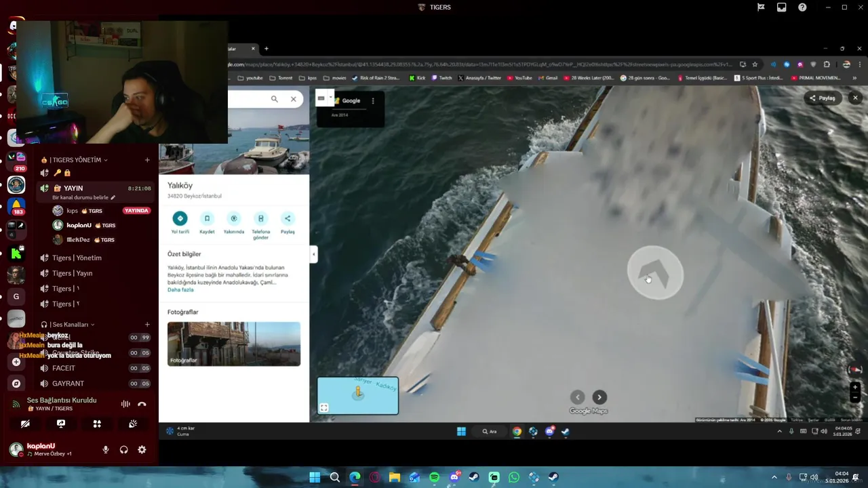Open the Discord soundboard

pyautogui.click(x=133, y=424)
